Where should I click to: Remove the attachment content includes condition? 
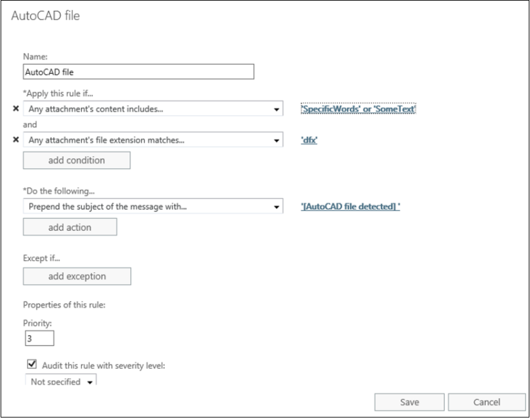pyautogui.click(x=16, y=109)
